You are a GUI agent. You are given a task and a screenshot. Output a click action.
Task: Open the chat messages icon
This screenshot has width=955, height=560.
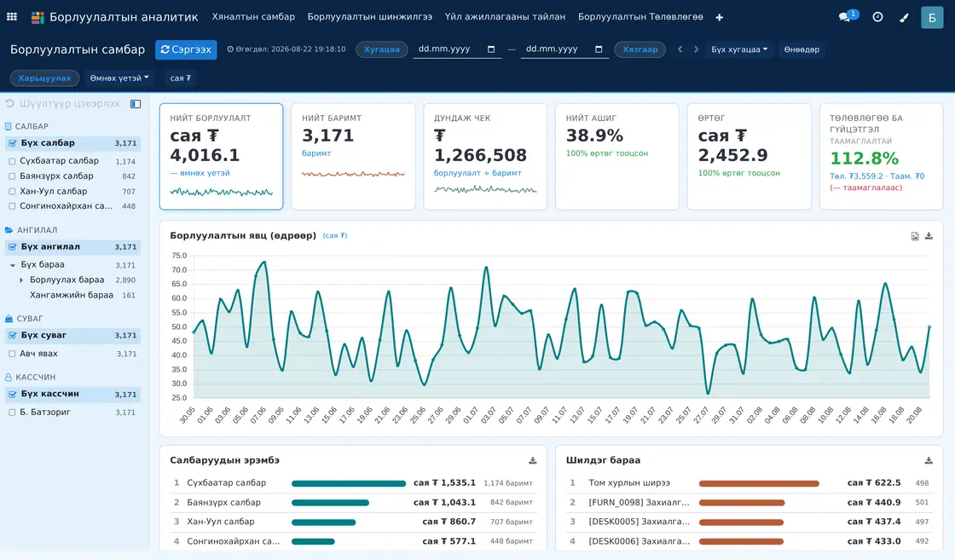(x=845, y=17)
